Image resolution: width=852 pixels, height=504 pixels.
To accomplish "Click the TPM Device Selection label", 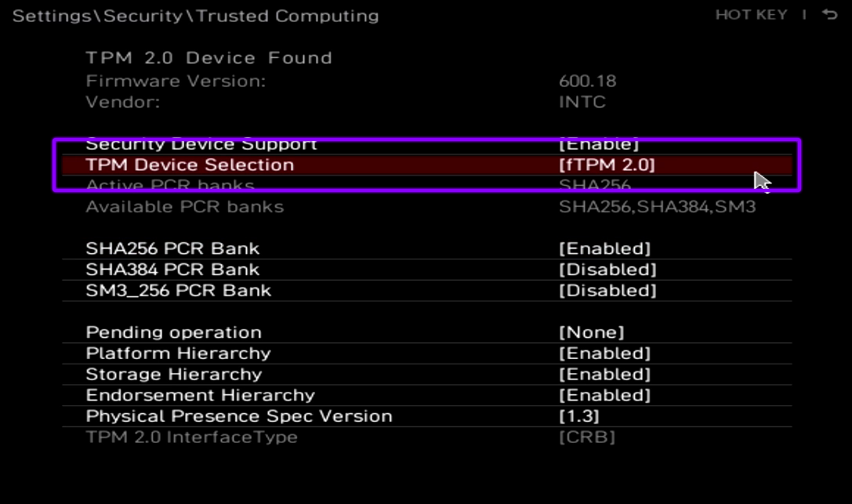I will [x=190, y=165].
